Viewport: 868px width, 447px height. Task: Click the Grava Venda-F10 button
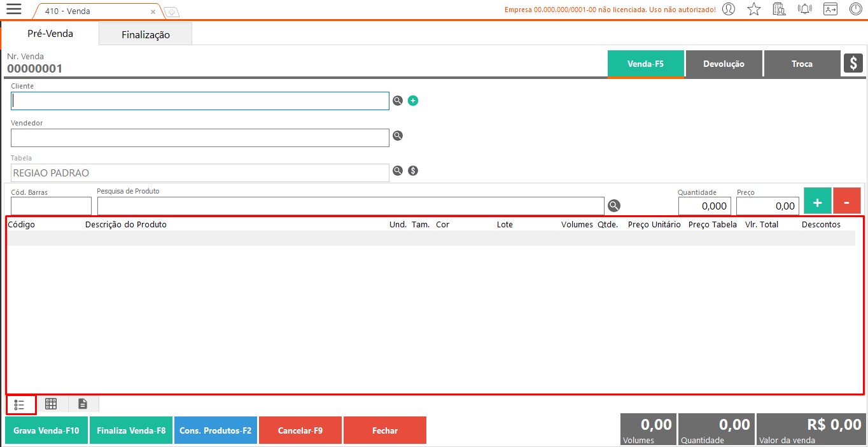click(x=46, y=430)
